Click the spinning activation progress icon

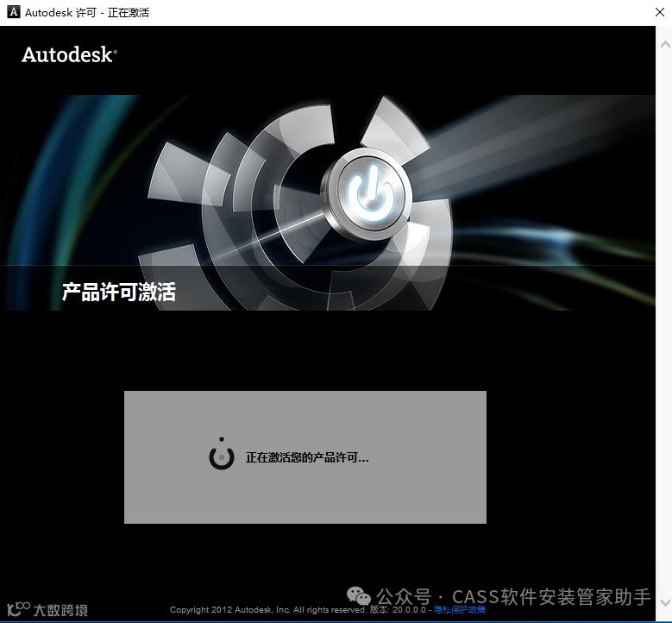222,454
